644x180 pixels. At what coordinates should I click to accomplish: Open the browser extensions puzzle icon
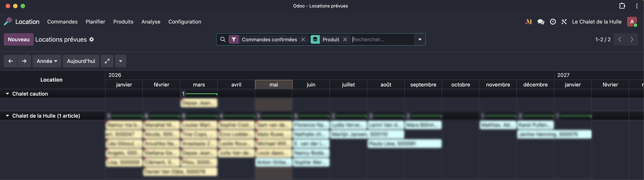point(622,6)
